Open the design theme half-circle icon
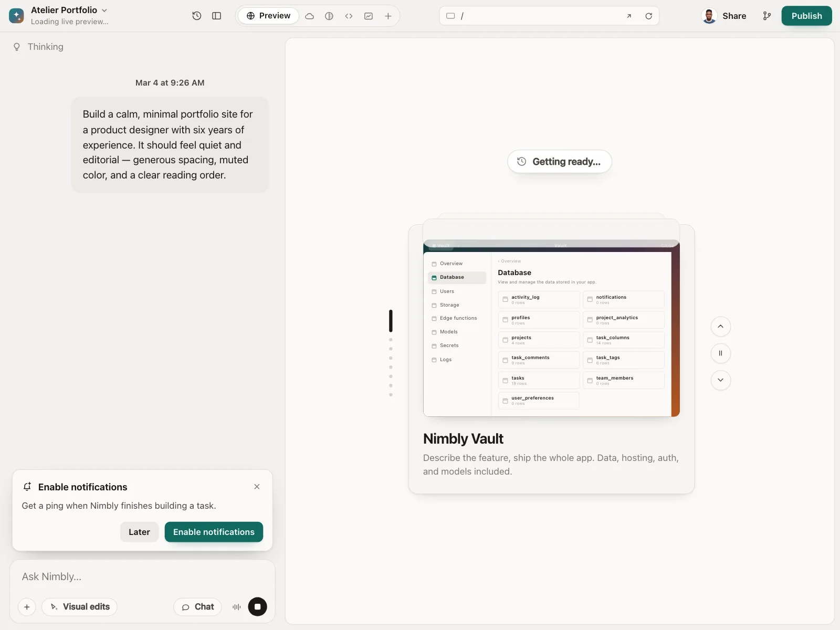 329,16
